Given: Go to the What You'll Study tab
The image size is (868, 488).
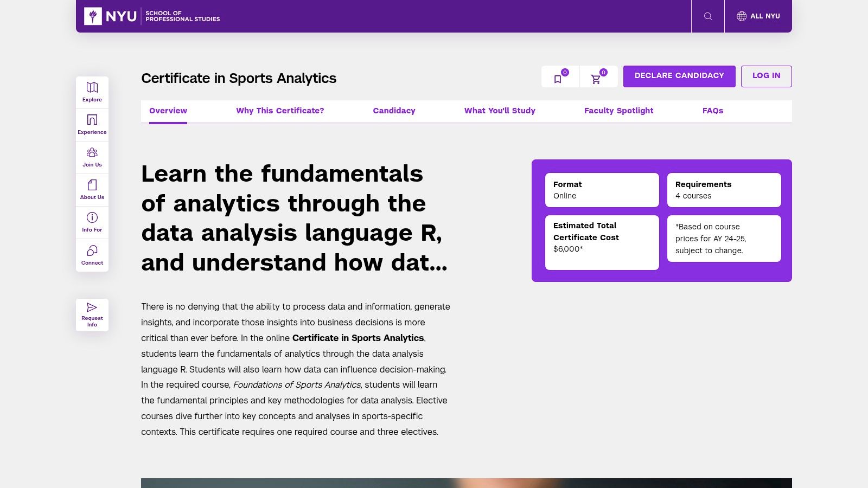Looking at the screenshot, I should [500, 111].
